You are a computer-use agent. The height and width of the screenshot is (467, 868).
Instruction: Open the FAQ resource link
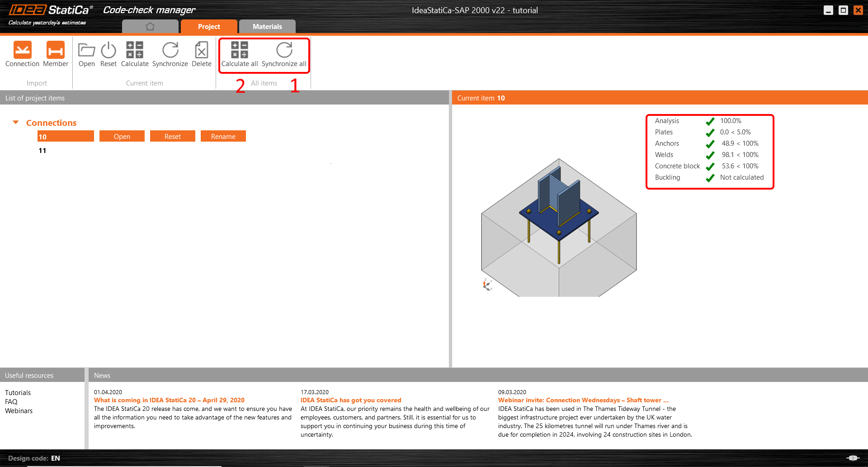coord(11,402)
